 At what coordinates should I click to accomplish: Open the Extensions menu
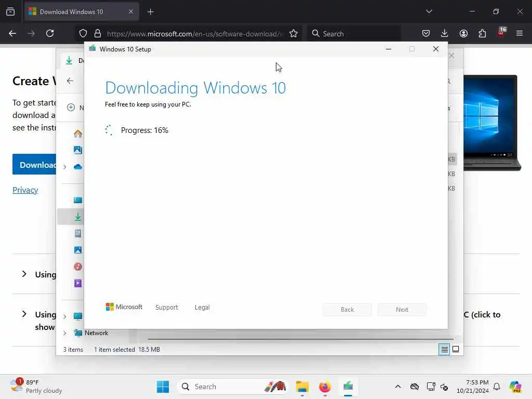click(x=482, y=33)
